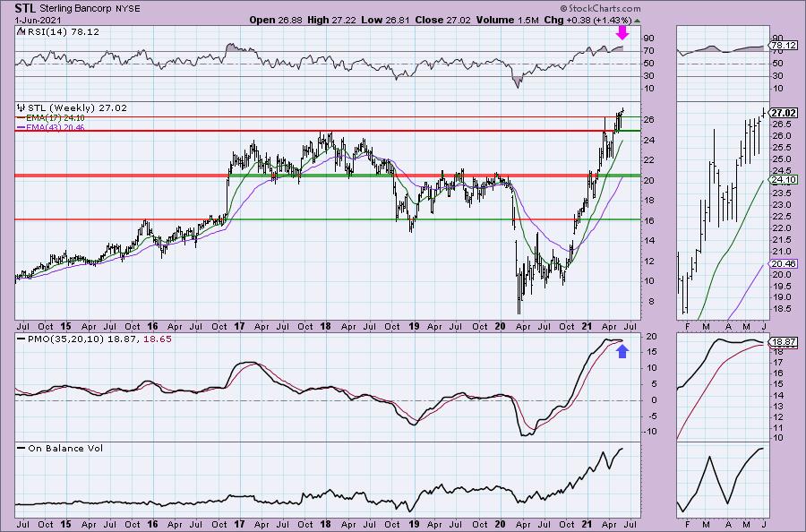
Task: Click the Open 26.88 value
Action: coord(276,20)
